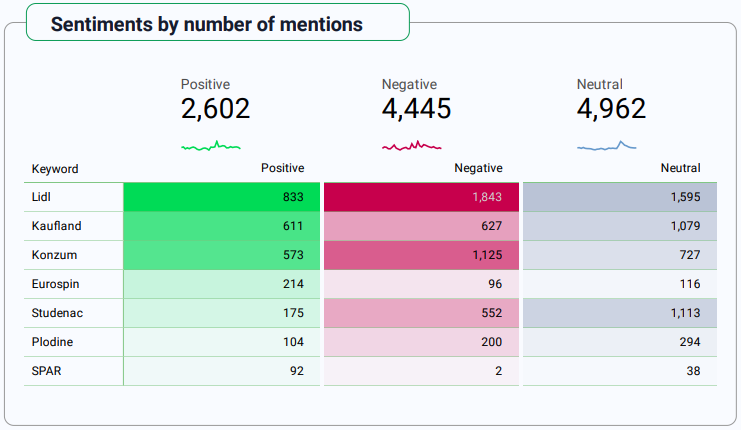741x430 pixels.
Task: Sort by Neutral table column header
Action: [680, 168]
